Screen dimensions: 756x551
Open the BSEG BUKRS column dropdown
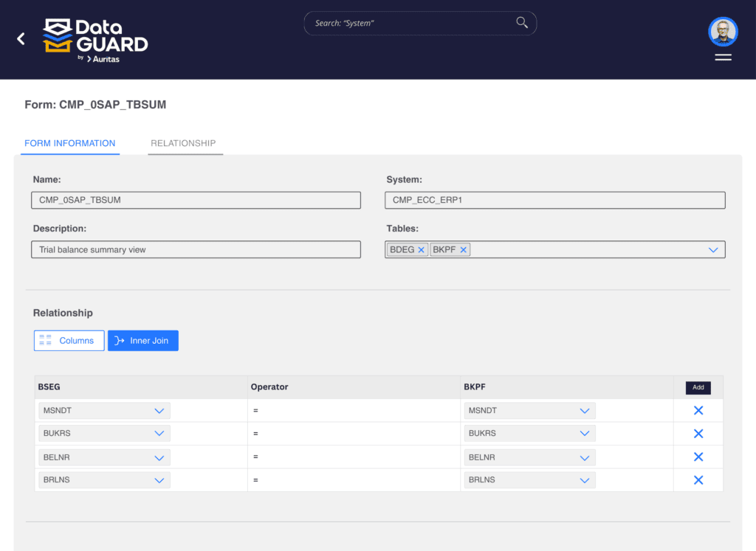(x=159, y=434)
